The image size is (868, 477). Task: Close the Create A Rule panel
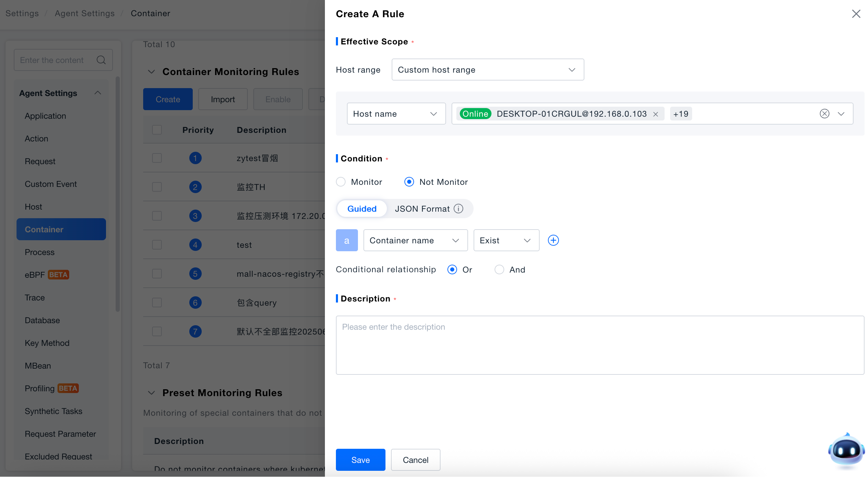856,14
